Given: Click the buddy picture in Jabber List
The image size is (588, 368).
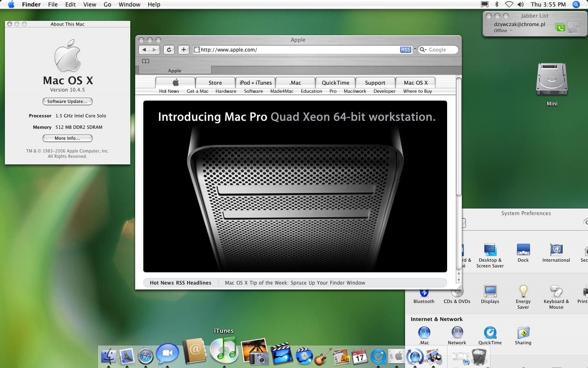Looking at the screenshot, I should (573, 27).
